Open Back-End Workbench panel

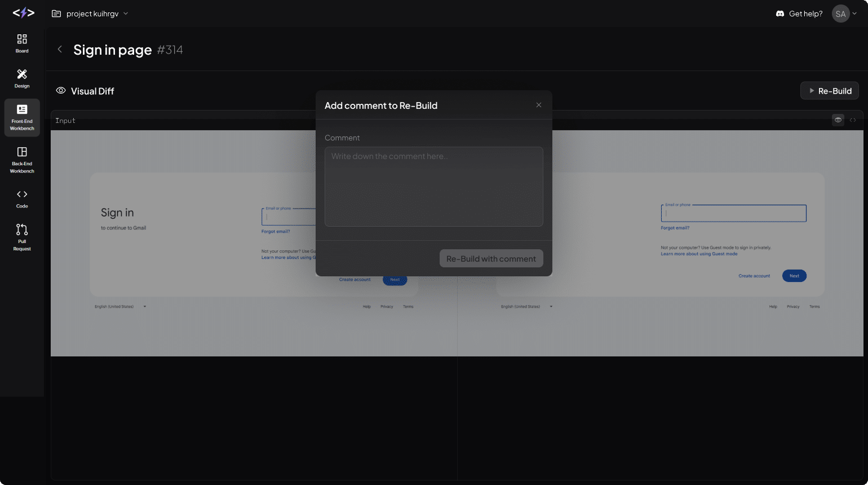click(x=22, y=160)
